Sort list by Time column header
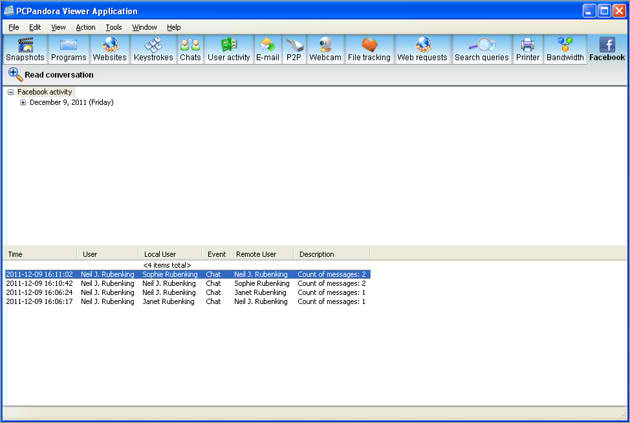Image resolution: width=630 pixels, height=423 pixels. tap(40, 254)
